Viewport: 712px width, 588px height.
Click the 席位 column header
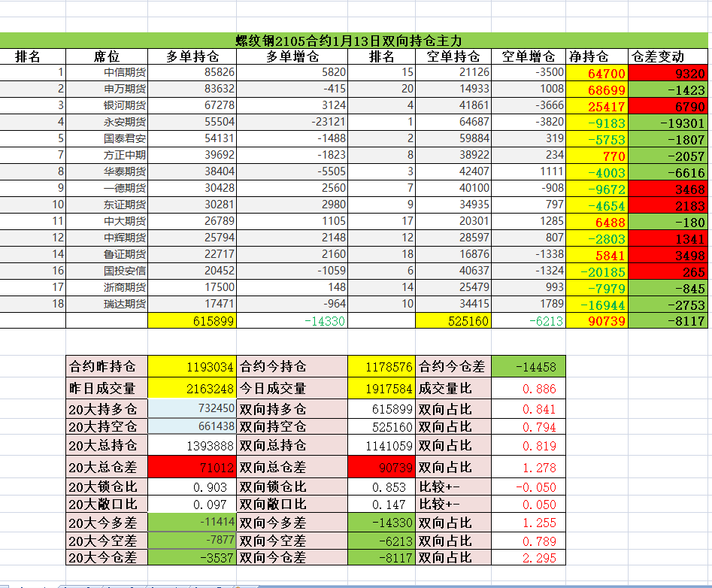tap(107, 56)
